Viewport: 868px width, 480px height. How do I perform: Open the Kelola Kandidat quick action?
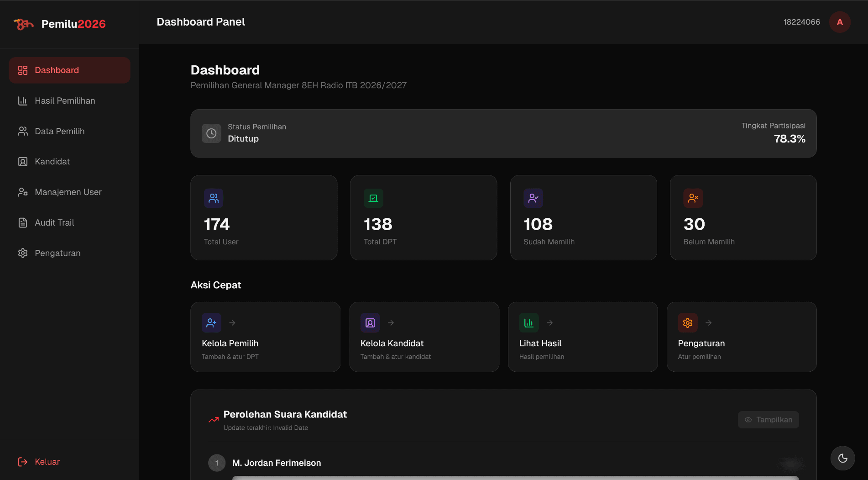point(424,337)
